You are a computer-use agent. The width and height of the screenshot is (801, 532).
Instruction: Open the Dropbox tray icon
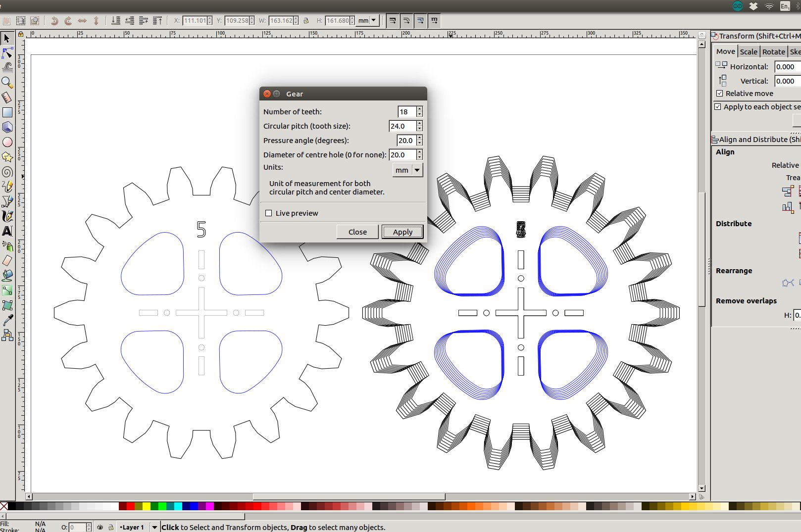pyautogui.click(x=753, y=6)
